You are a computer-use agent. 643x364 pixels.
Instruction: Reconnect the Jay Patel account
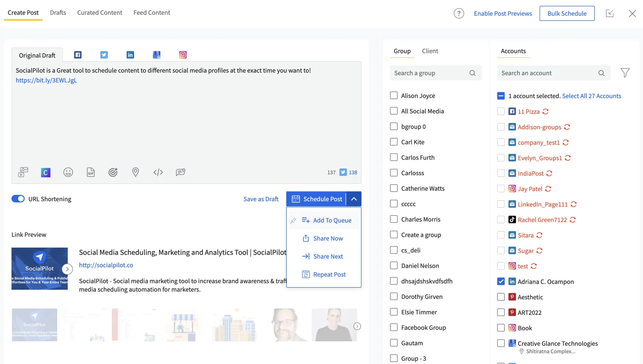click(548, 189)
